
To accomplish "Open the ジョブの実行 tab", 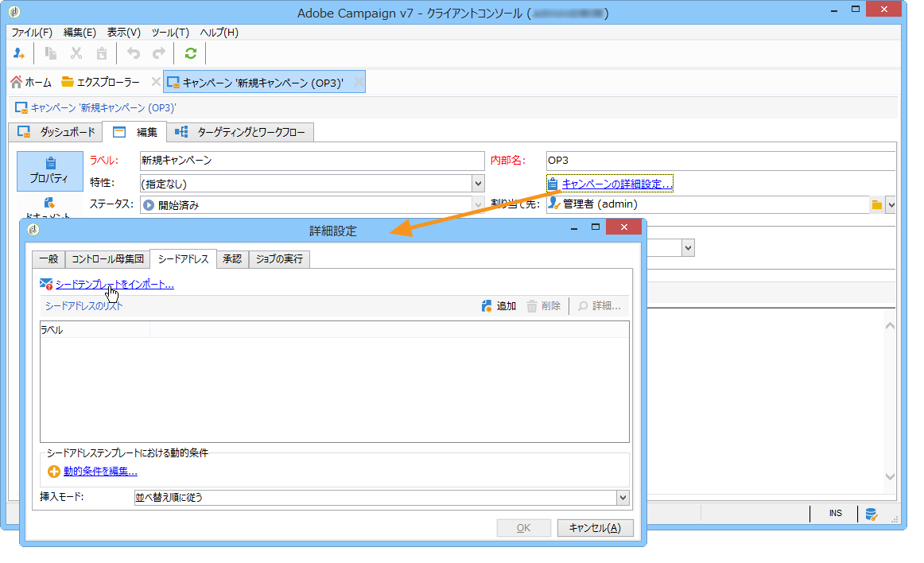I will click(279, 258).
